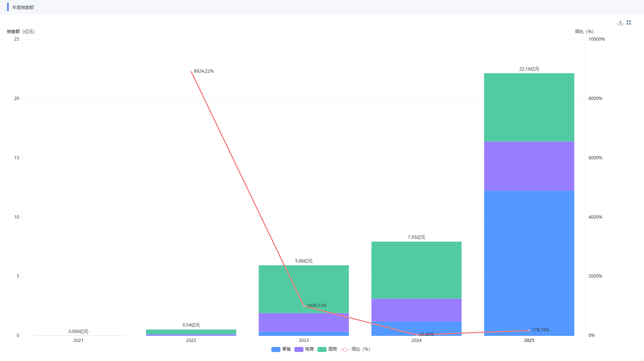Select the 2025 purple 电商 bar segment
This screenshot has width=644, height=361.
click(x=529, y=166)
